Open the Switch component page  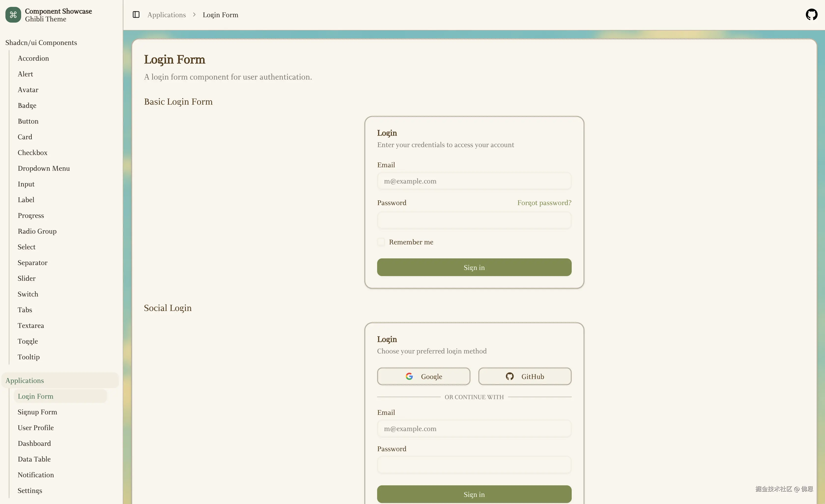tap(28, 294)
